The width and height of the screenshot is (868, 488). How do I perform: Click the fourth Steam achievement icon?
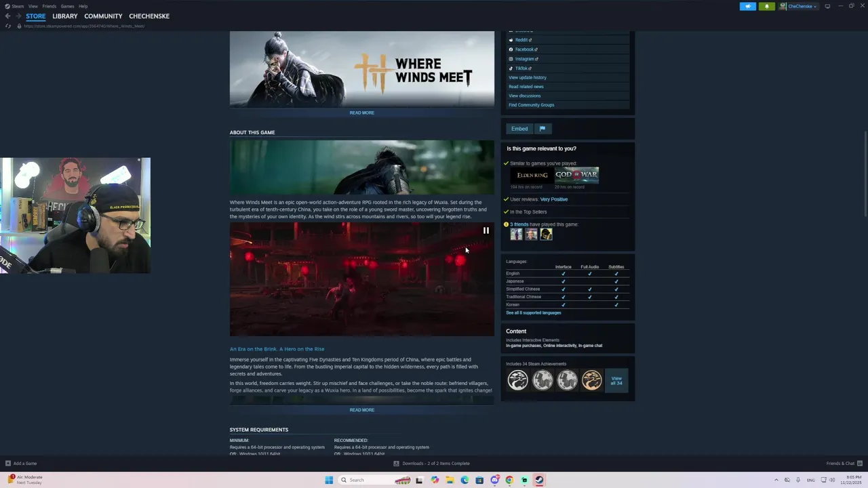click(x=592, y=380)
